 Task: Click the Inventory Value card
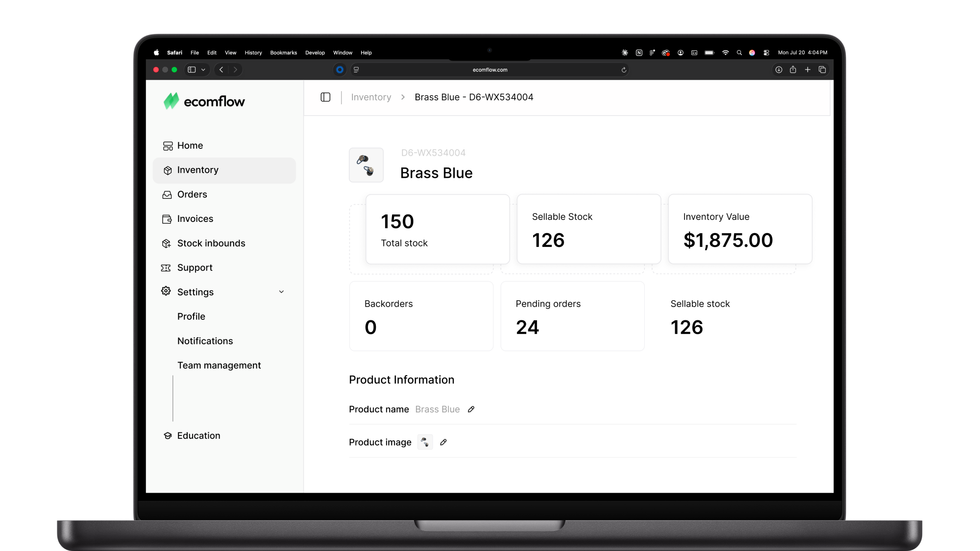(x=740, y=229)
